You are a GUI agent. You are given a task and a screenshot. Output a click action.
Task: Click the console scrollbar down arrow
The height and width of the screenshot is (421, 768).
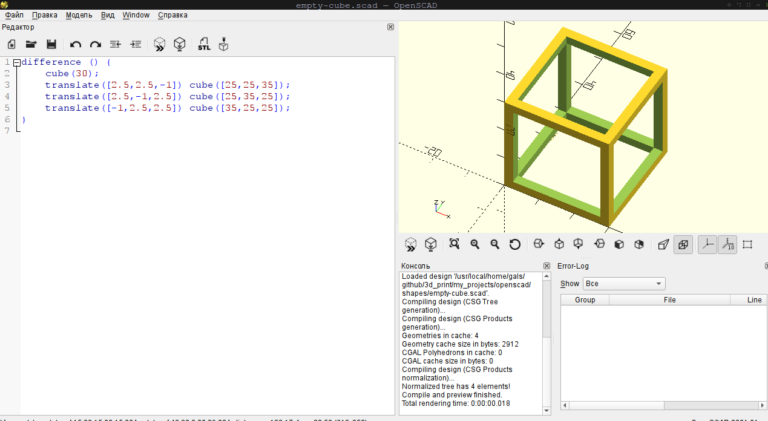(547, 411)
